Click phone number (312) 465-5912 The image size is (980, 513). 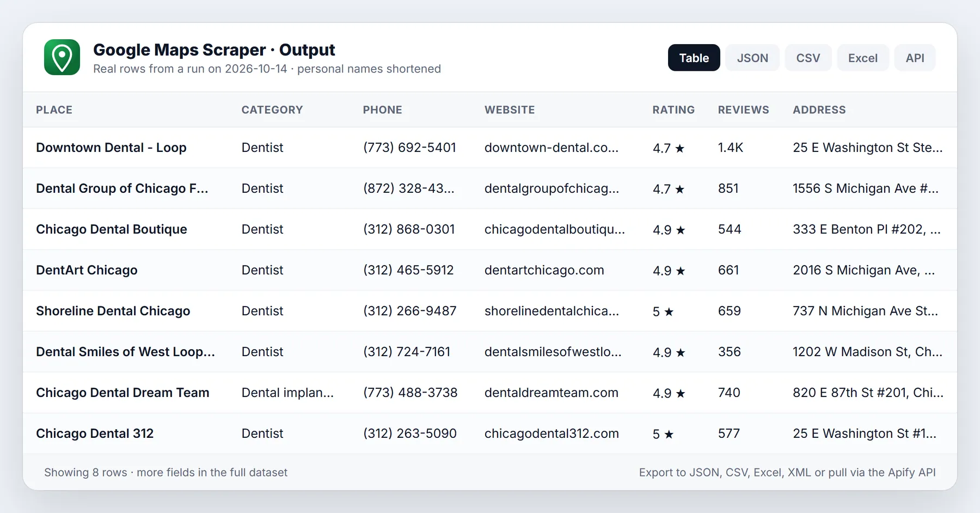(408, 270)
